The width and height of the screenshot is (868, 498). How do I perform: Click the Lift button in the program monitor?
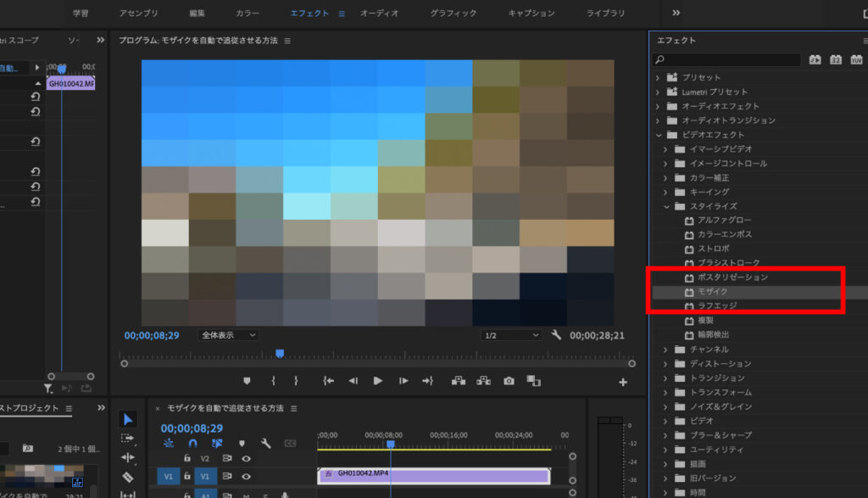pyautogui.click(x=459, y=381)
